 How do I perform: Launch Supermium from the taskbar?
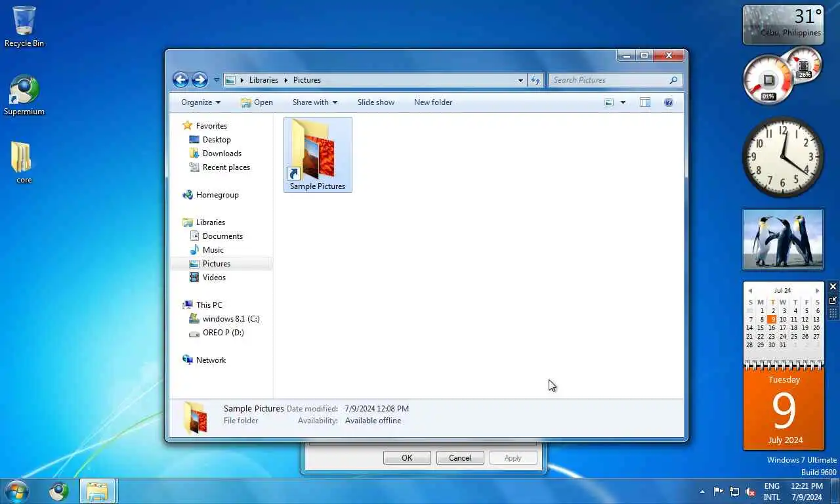[59, 491]
